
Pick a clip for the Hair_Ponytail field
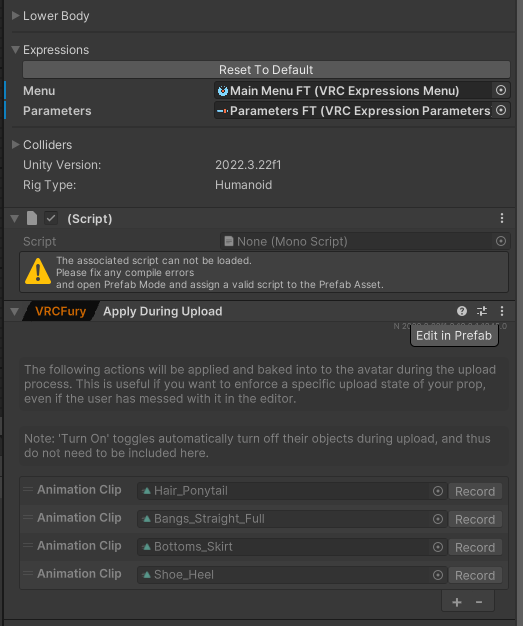(x=438, y=491)
